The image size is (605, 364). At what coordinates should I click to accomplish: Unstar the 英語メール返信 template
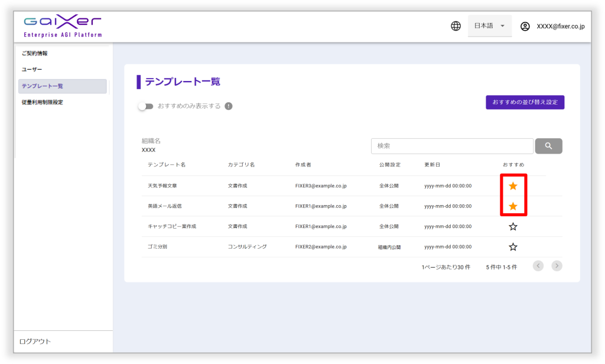point(513,206)
